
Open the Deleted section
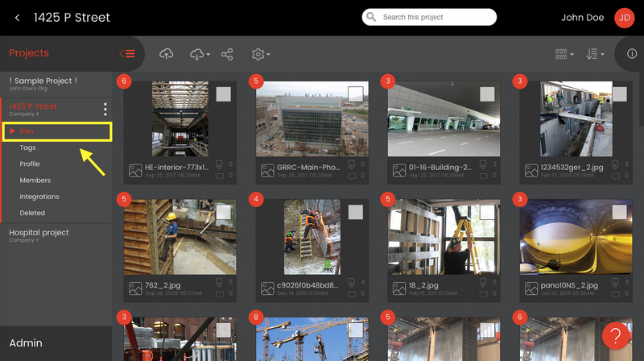(32, 213)
